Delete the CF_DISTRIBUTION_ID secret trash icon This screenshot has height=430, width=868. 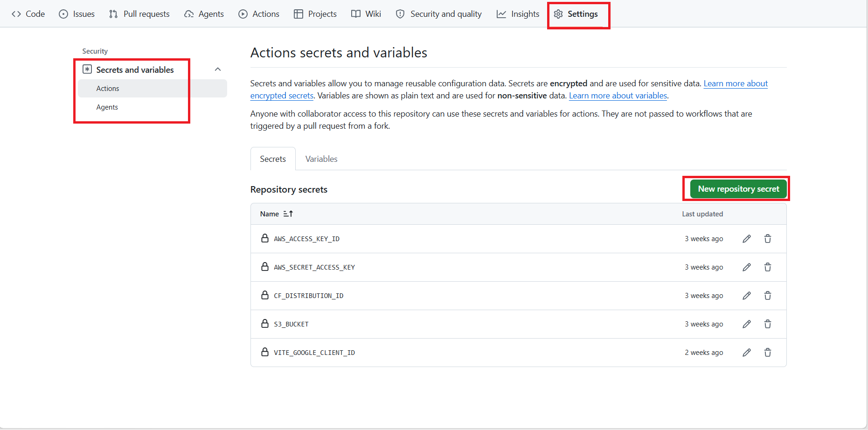pyautogui.click(x=768, y=296)
